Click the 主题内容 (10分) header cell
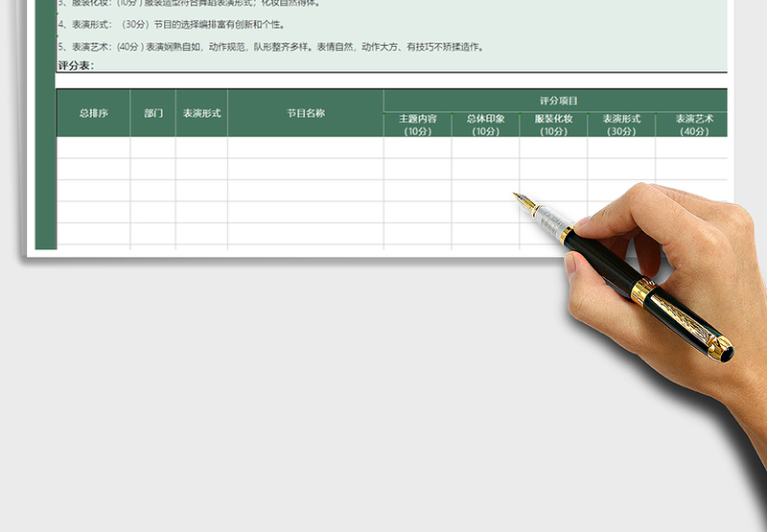 [x=418, y=125]
